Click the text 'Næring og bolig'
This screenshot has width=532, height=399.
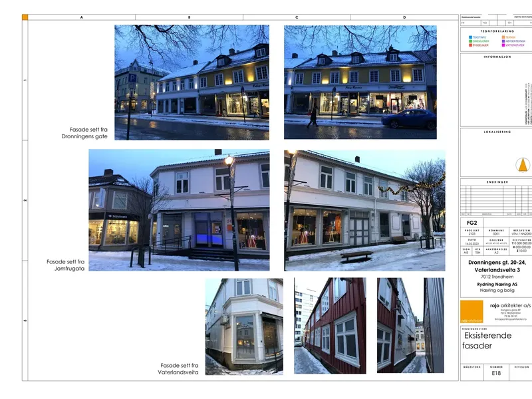click(497, 291)
